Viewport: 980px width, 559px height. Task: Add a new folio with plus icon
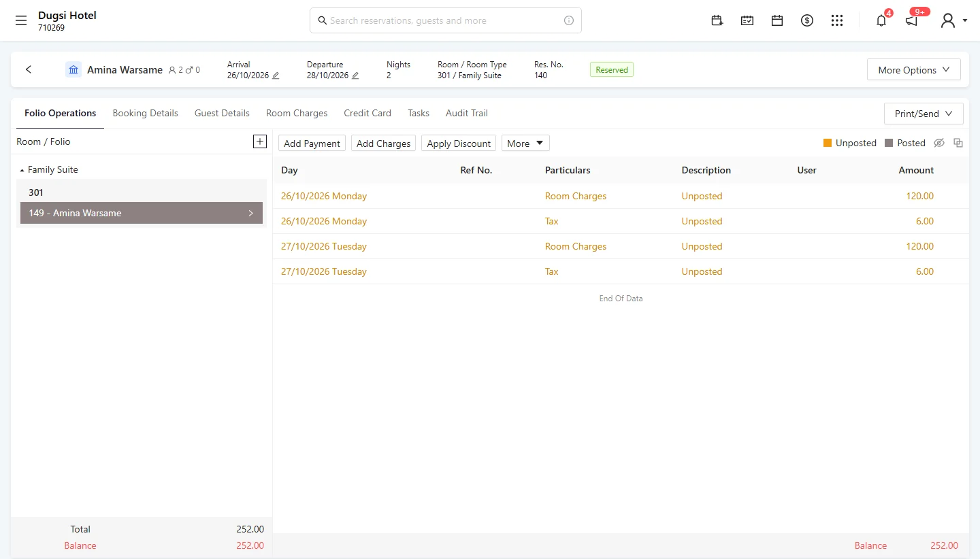point(259,141)
